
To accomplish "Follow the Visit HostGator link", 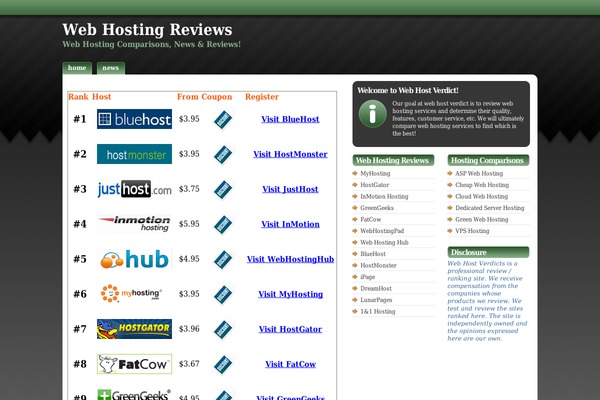I will click(x=290, y=329).
